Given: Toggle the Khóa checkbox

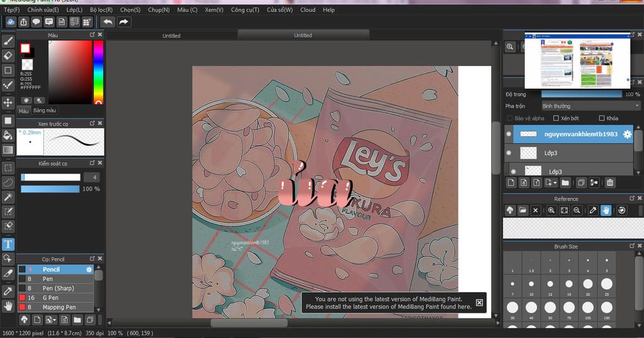Looking at the screenshot, I should click(602, 118).
